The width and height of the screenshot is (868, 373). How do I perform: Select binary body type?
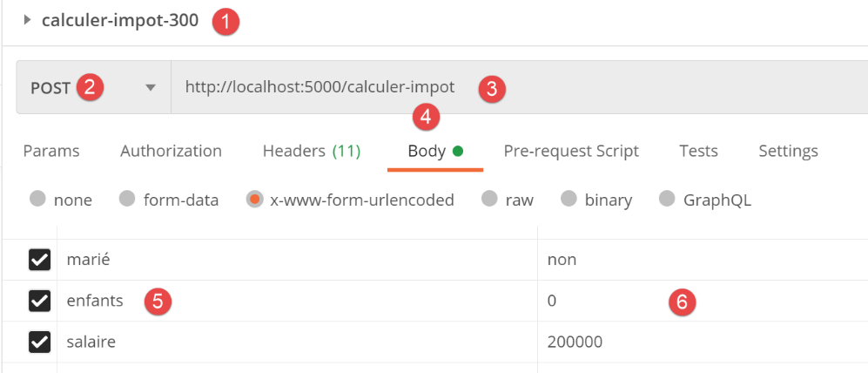click(569, 200)
